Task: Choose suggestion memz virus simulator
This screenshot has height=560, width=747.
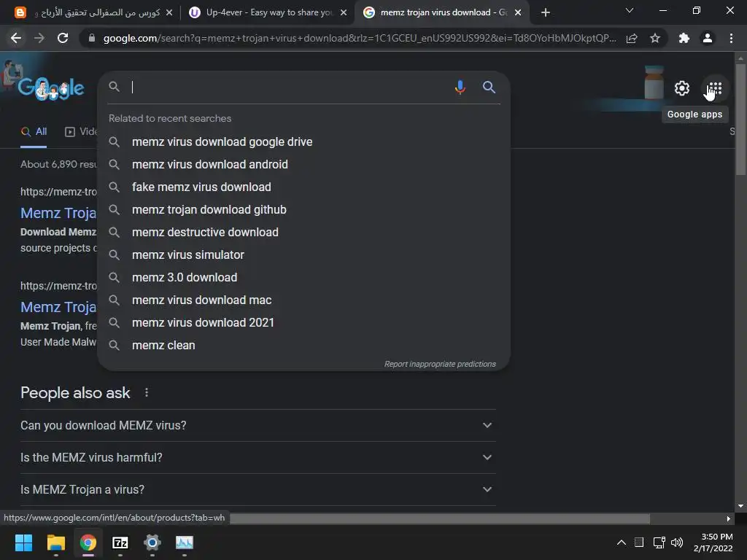Action: pyautogui.click(x=304, y=254)
